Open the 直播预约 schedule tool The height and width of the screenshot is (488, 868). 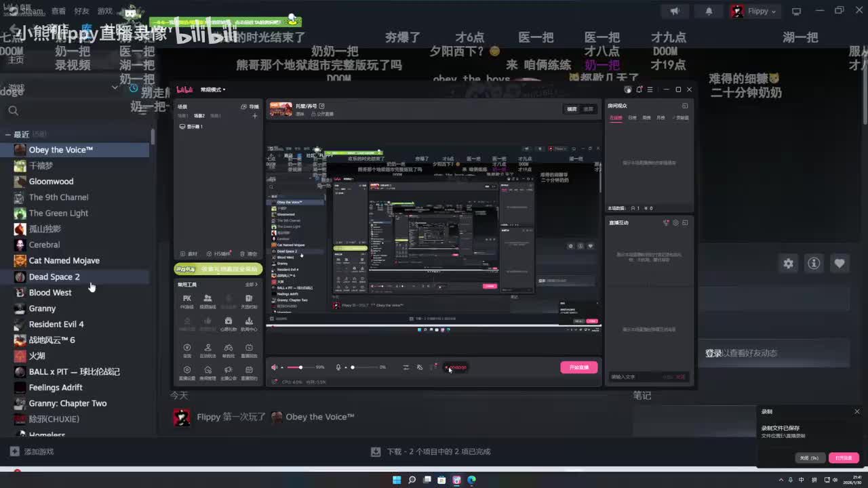tap(249, 373)
